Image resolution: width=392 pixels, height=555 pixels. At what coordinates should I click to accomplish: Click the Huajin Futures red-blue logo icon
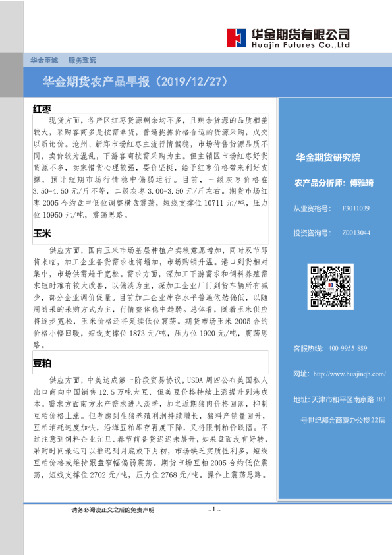237,38
